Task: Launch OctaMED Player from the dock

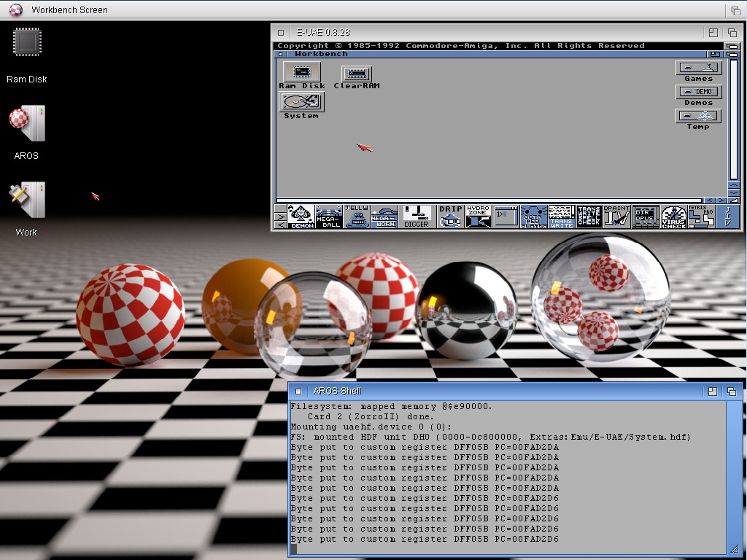Action: 533,217
